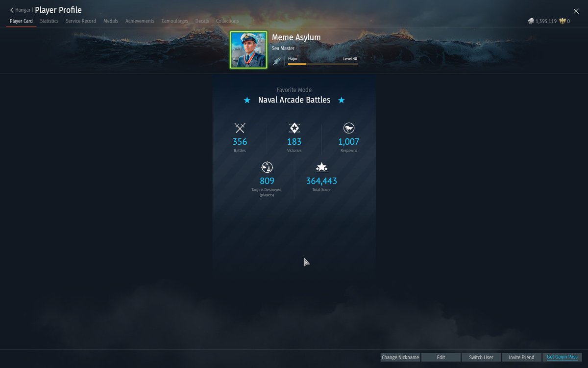Click the Victories emblem icon
588x368 pixels.
coord(294,128)
